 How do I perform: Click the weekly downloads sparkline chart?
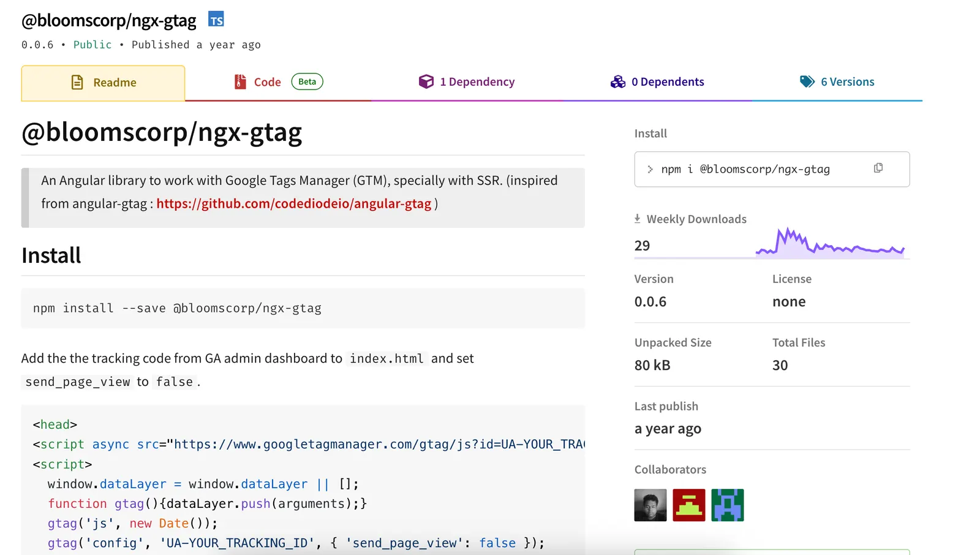pyautogui.click(x=830, y=243)
